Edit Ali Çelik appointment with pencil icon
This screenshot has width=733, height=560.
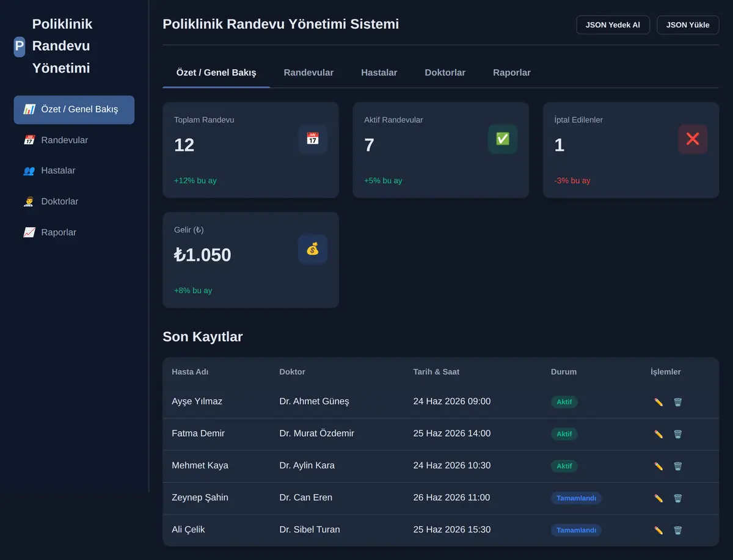[658, 530]
